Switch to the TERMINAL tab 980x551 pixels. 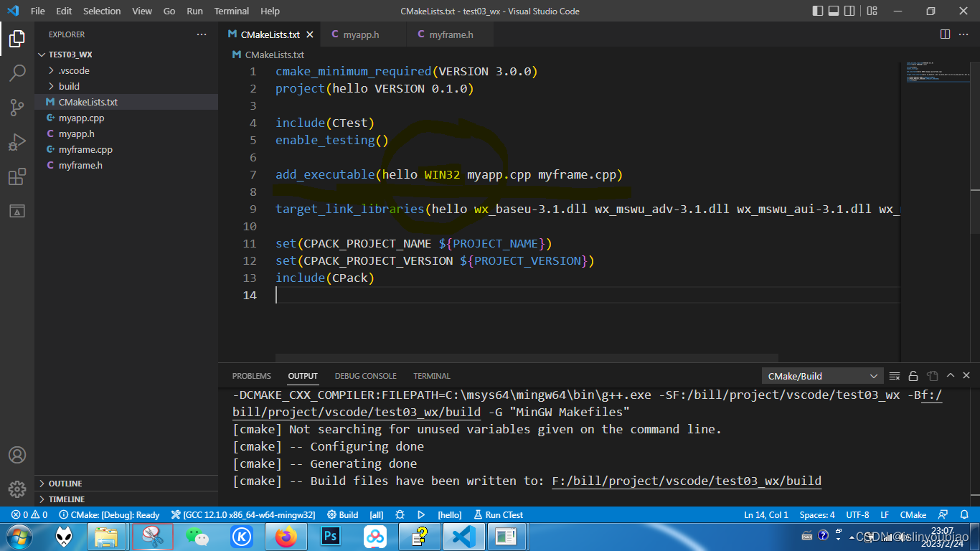pyautogui.click(x=431, y=375)
